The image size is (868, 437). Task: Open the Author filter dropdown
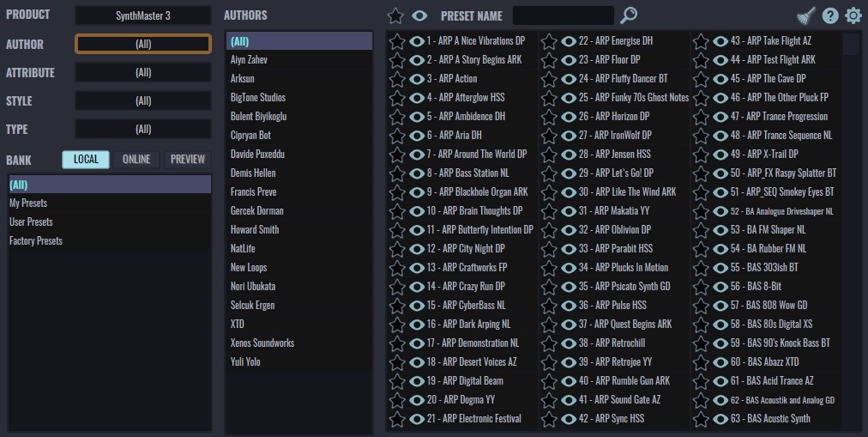tap(143, 44)
